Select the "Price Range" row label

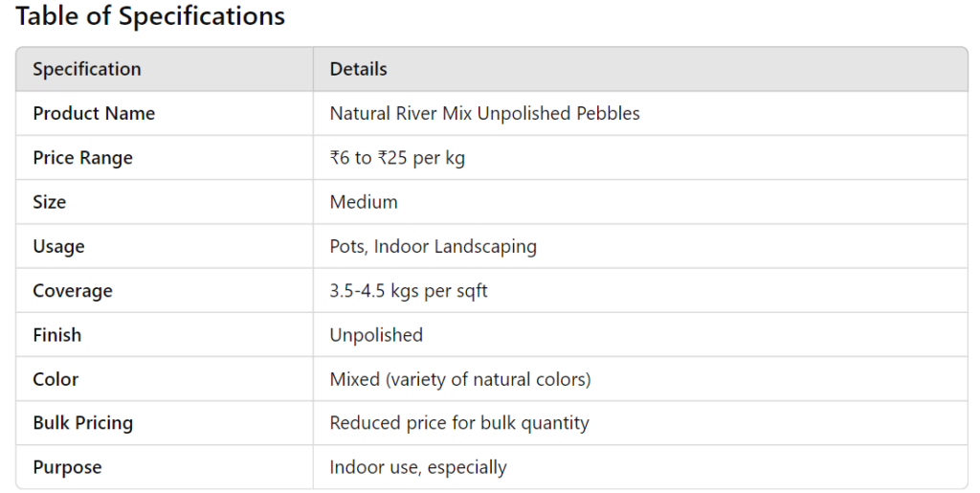click(83, 158)
